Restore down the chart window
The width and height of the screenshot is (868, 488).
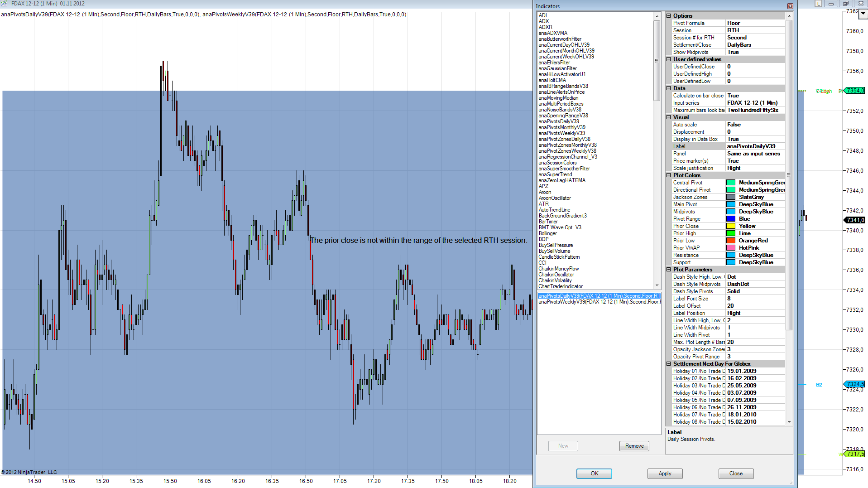[846, 4]
